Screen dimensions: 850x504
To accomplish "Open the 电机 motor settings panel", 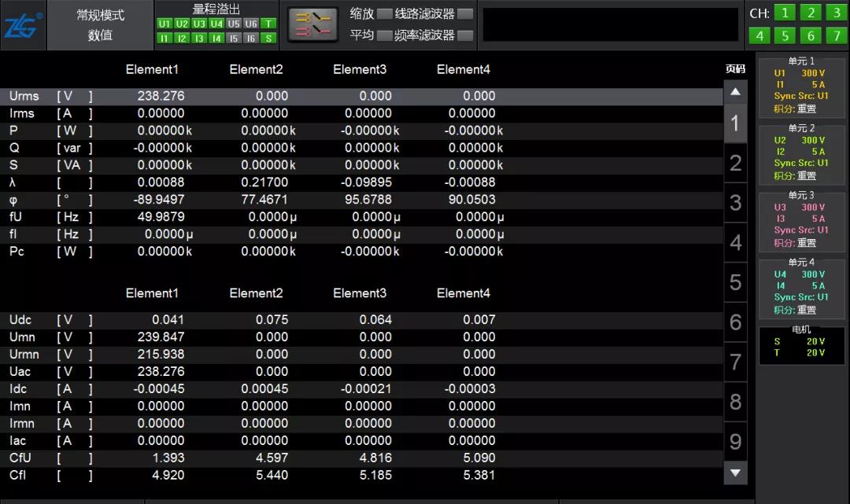I will [801, 346].
